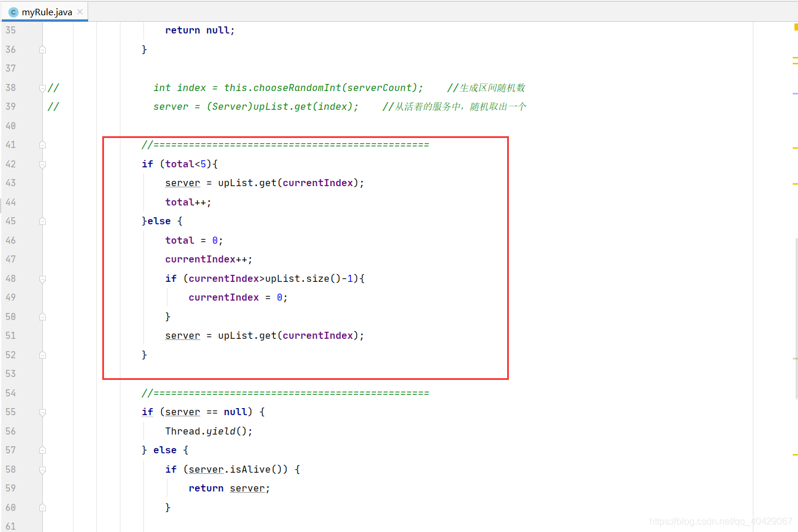
Task: Click line number 46 in gutter
Action: pos(11,240)
